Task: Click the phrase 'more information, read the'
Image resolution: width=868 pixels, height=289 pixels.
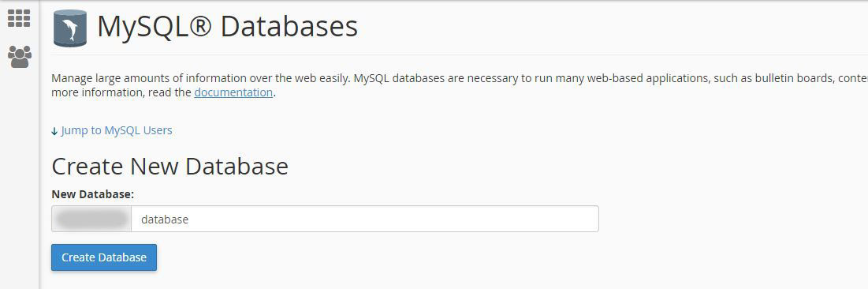Action: coord(121,92)
